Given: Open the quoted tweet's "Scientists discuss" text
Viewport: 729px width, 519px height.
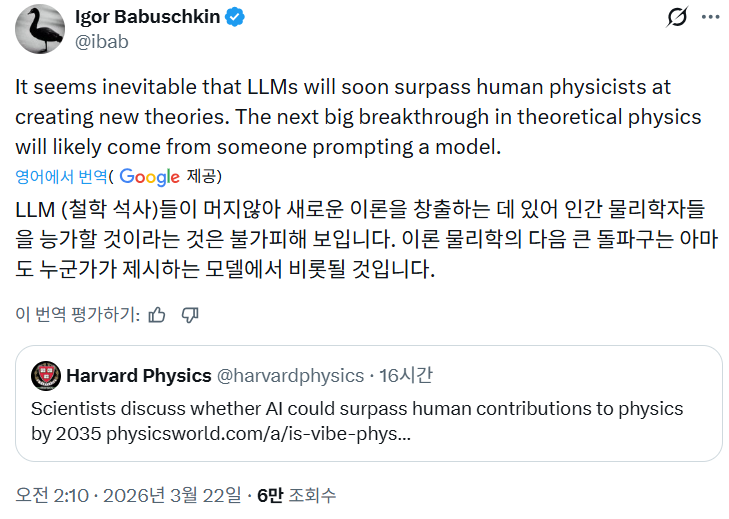Looking at the screenshot, I should pyautogui.click(x=356, y=409).
